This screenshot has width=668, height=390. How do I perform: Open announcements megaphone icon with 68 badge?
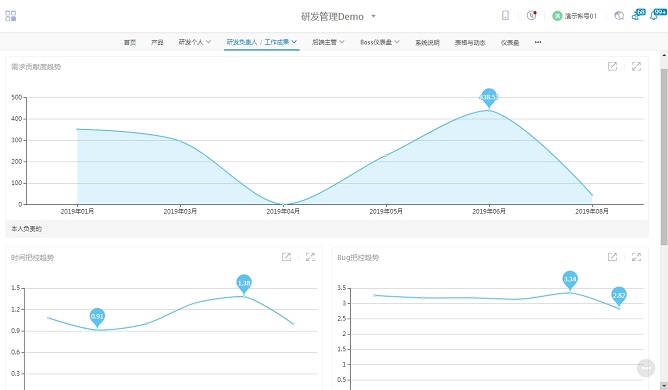pos(638,14)
